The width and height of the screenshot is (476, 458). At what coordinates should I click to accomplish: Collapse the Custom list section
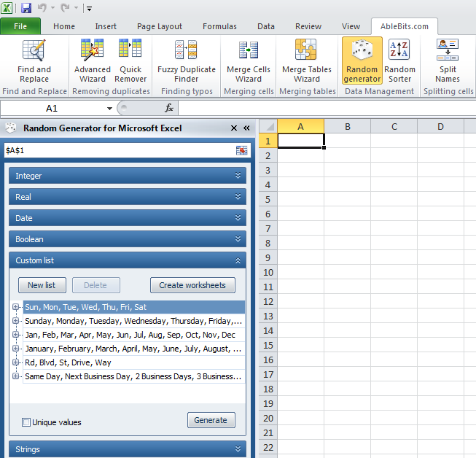click(128, 260)
